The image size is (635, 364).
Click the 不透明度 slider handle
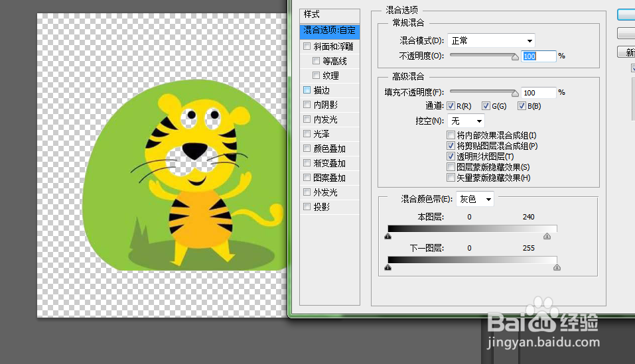click(x=515, y=57)
